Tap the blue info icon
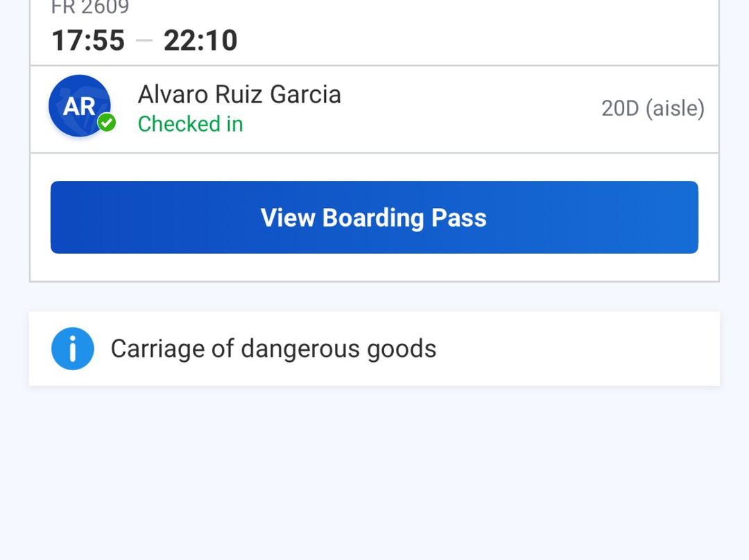This screenshot has width=749, height=560. (x=72, y=349)
